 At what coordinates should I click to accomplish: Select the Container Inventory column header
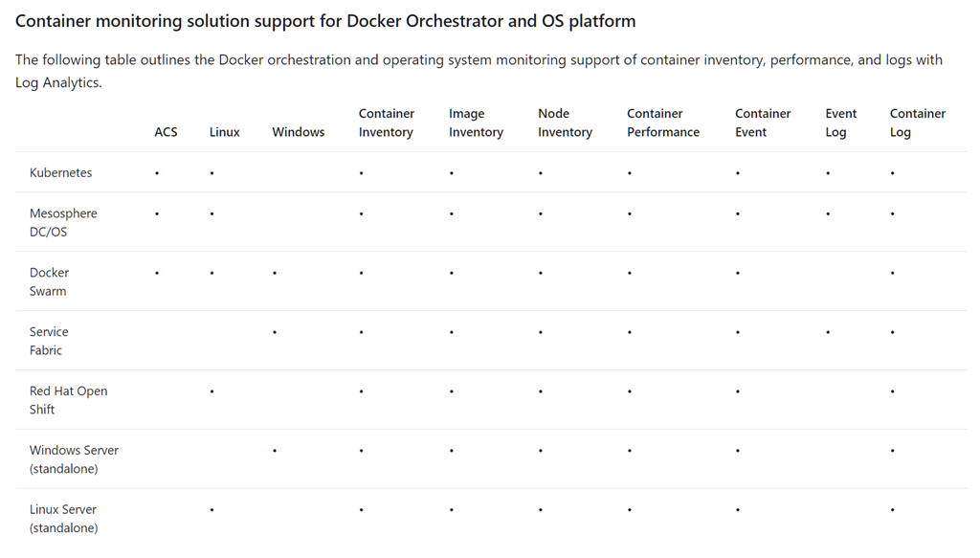click(386, 123)
